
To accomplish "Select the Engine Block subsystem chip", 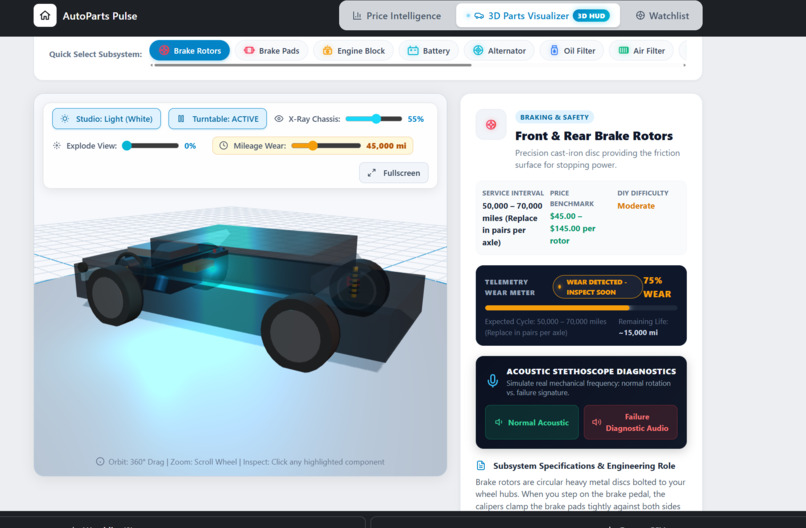I will tap(353, 50).
